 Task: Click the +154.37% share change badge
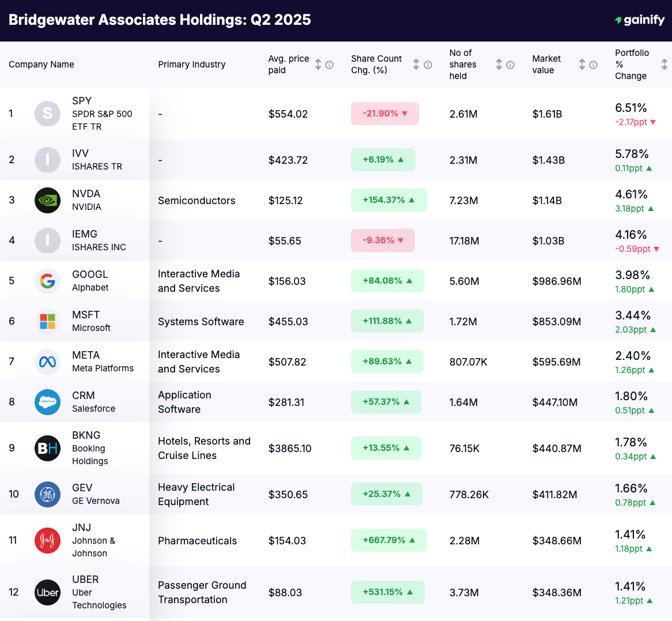[x=388, y=200]
